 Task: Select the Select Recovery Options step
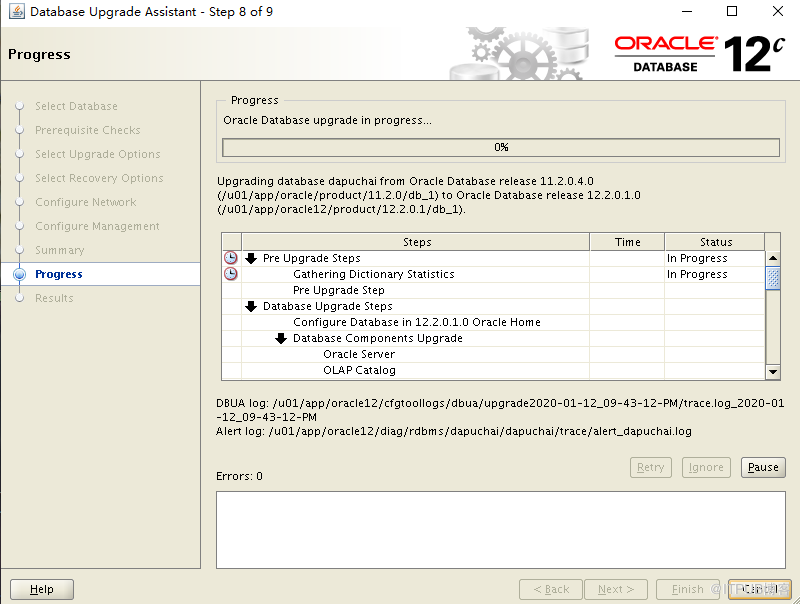pos(99,178)
